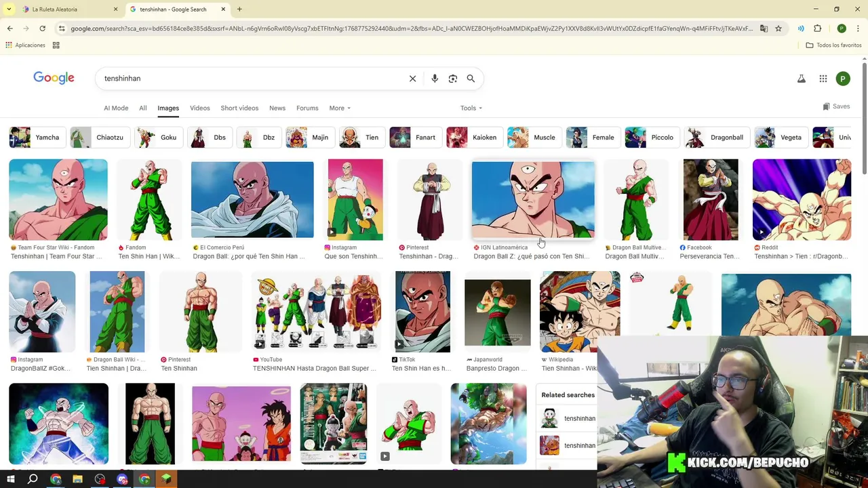
Task: Open the browser extensions puzzle icon
Action: pos(818,28)
